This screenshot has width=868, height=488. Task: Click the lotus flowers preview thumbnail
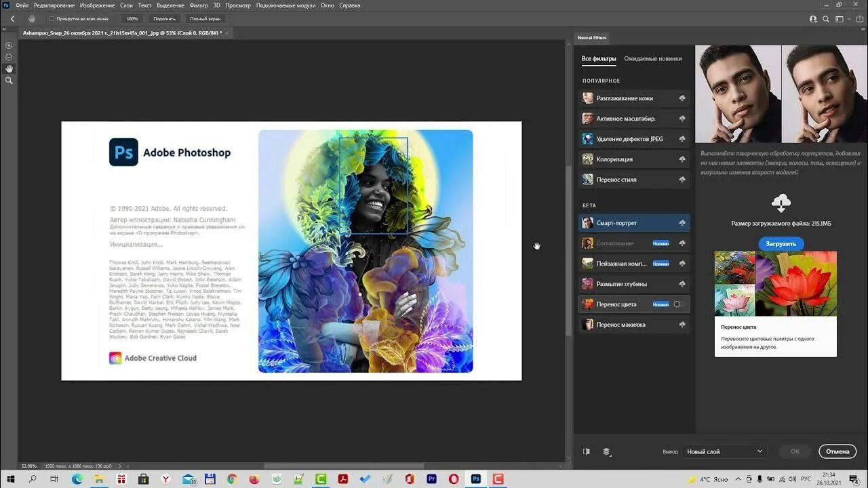click(x=776, y=283)
